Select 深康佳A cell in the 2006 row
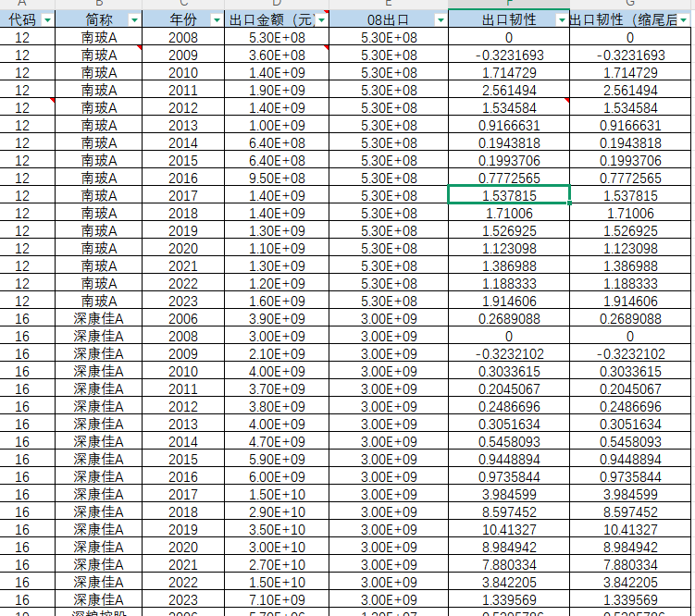The image size is (695, 616). tap(98, 318)
